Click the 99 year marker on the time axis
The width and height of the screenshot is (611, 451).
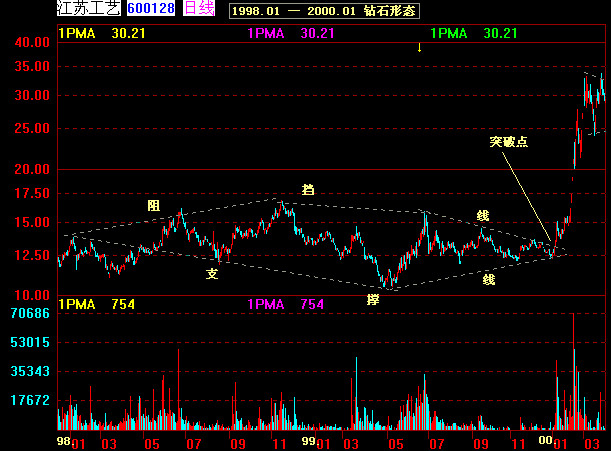pyautogui.click(x=310, y=440)
